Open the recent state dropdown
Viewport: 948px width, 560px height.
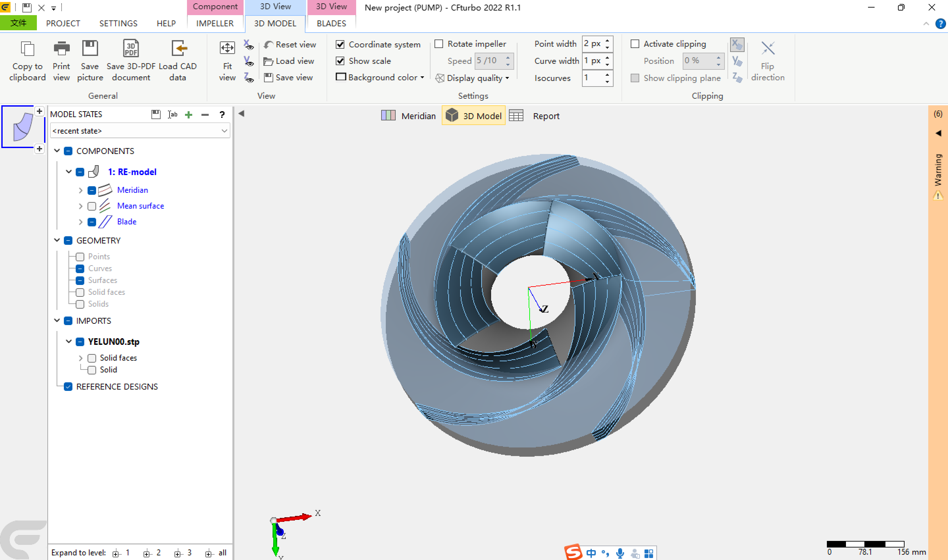click(x=224, y=131)
